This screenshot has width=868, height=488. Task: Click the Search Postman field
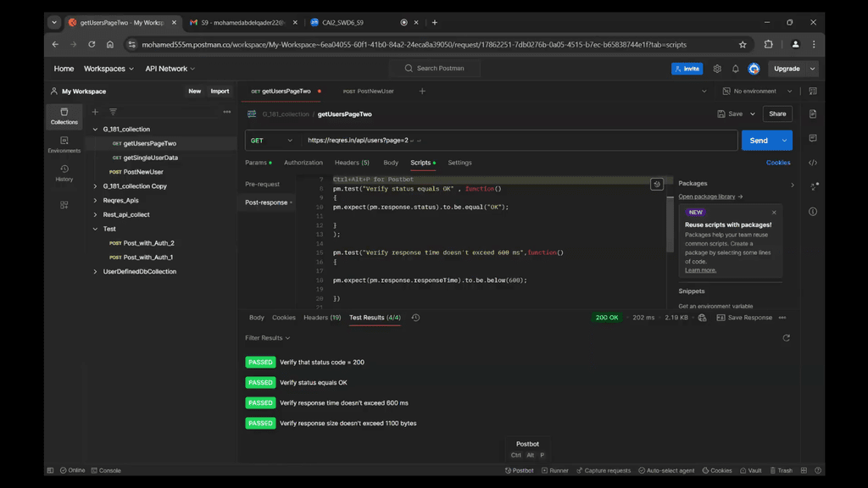coord(435,69)
